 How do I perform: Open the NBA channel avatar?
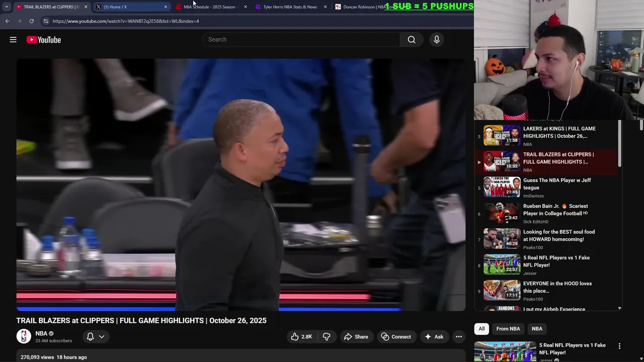pyautogui.click(x=24, y=336)
